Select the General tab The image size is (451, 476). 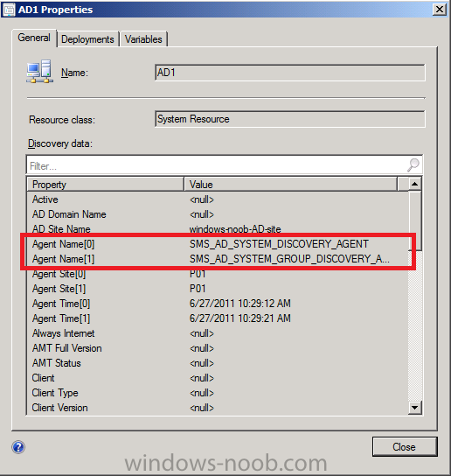(x=34, y=38)
